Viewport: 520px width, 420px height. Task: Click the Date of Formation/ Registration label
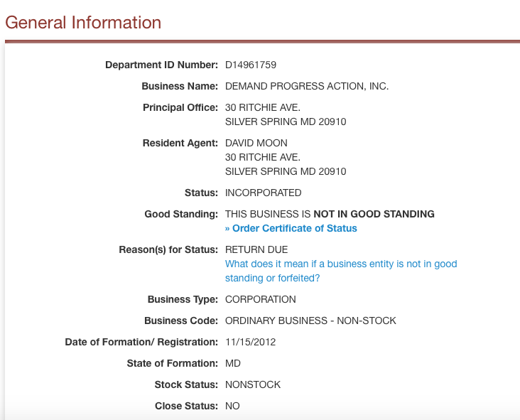pyautogui.click(x=141, y=342)
